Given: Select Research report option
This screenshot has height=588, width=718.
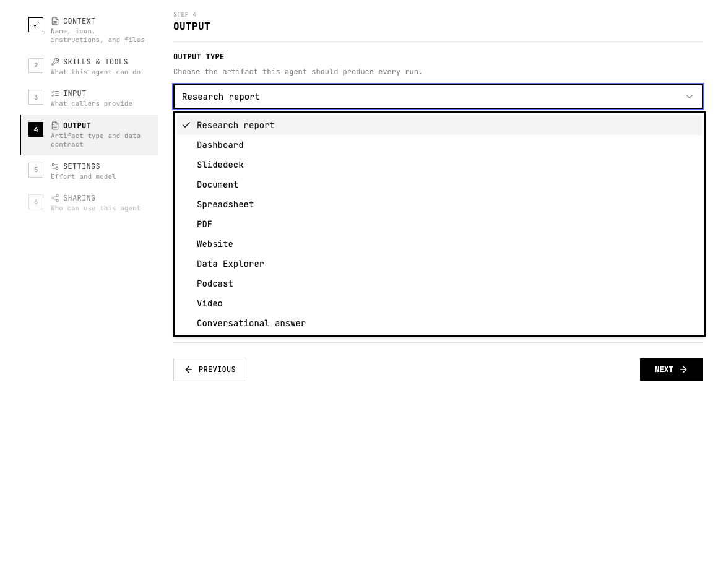Looking at the screenshot, I should pyautogui.click(x=439, y=125).
